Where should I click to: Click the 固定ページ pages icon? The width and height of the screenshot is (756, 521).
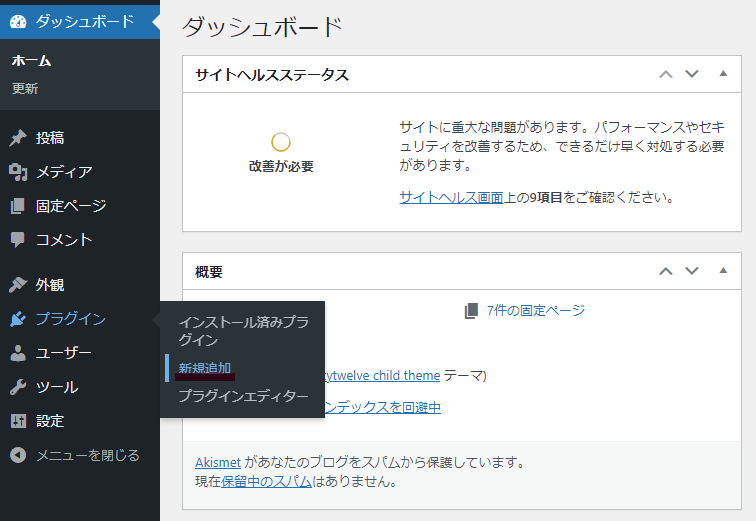point(18,206)
